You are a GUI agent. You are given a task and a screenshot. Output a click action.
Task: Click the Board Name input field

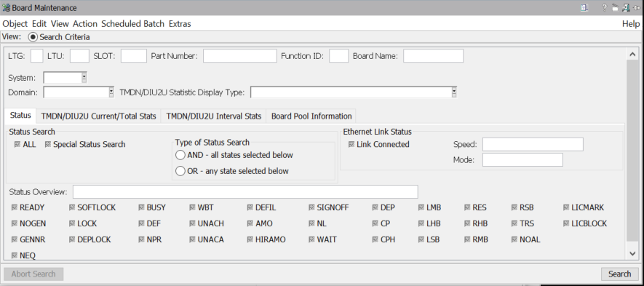[433, 56]
